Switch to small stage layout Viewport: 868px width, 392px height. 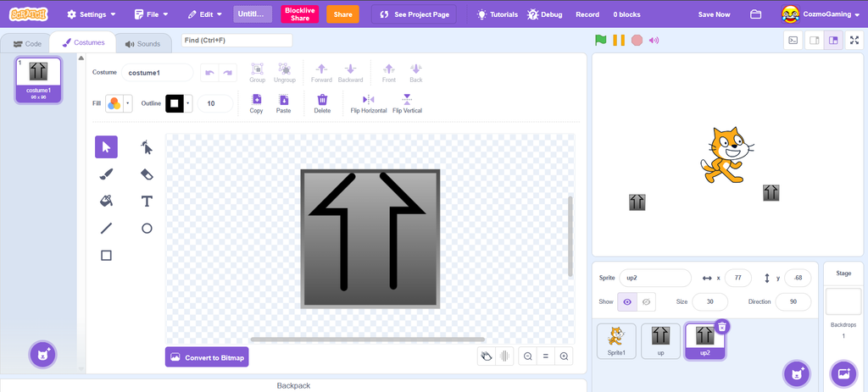(x=815, y=40)
